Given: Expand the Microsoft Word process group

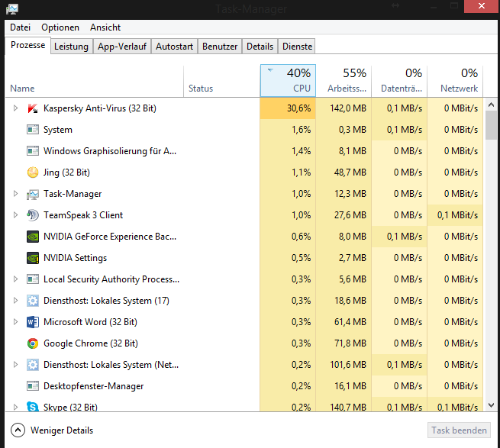Looking at the screenshot, I should pyautogui.click(x=15, y=322).
